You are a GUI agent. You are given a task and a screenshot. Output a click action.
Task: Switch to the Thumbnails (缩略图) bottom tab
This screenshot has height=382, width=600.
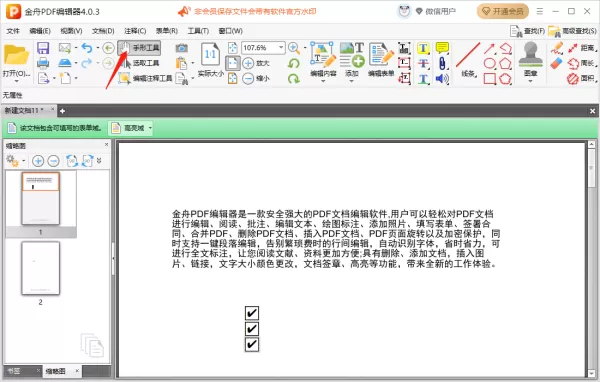pos(56,371)
